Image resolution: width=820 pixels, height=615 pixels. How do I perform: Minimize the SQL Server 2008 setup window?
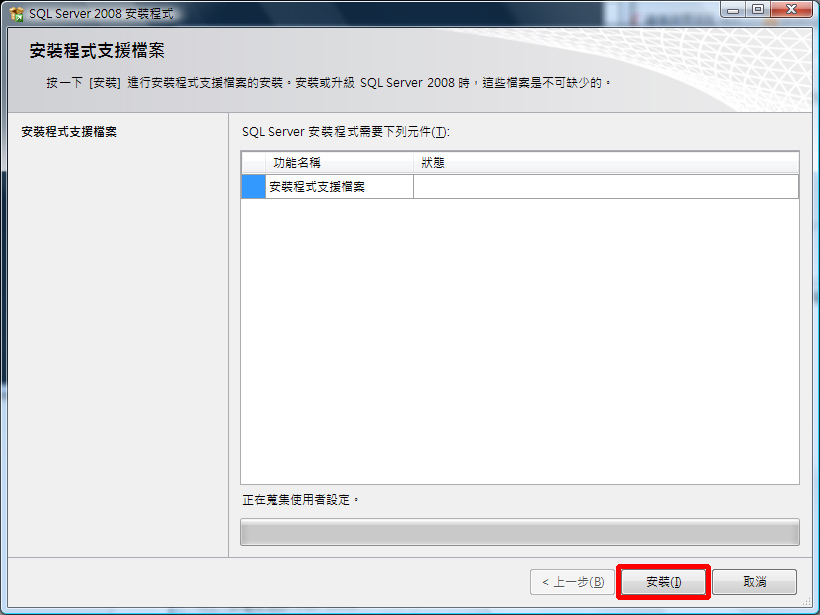733,10
